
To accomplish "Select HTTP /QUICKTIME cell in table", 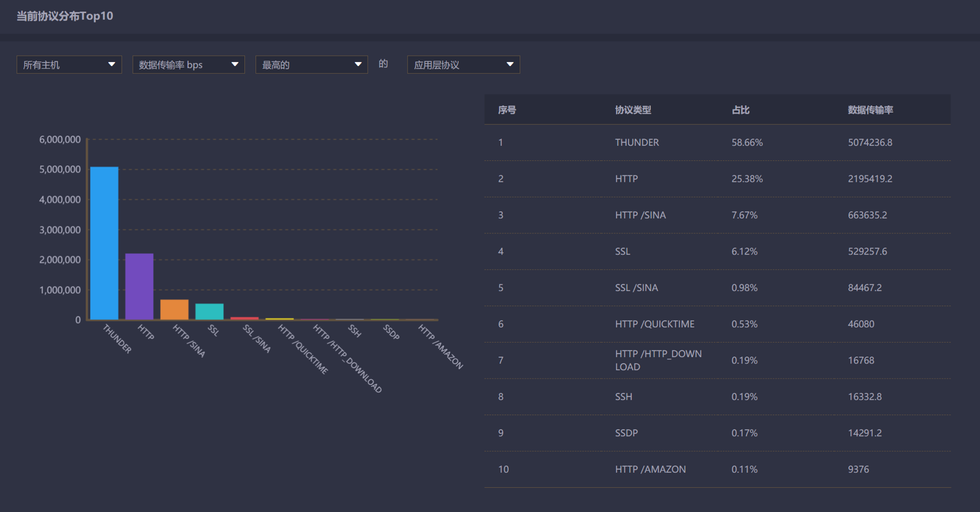I will coord(655,324).
